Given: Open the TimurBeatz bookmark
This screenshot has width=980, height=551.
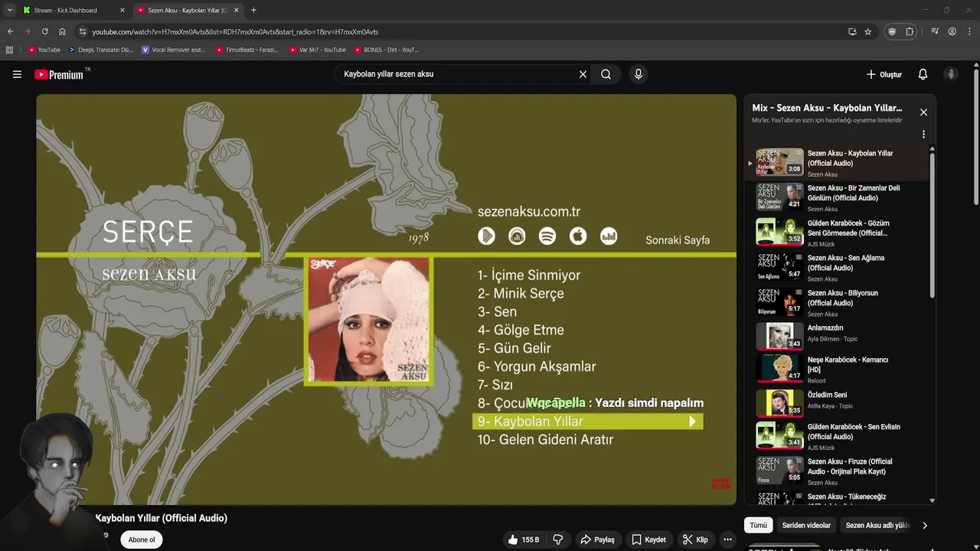Looking at the screenshot, I should [247, 50].
